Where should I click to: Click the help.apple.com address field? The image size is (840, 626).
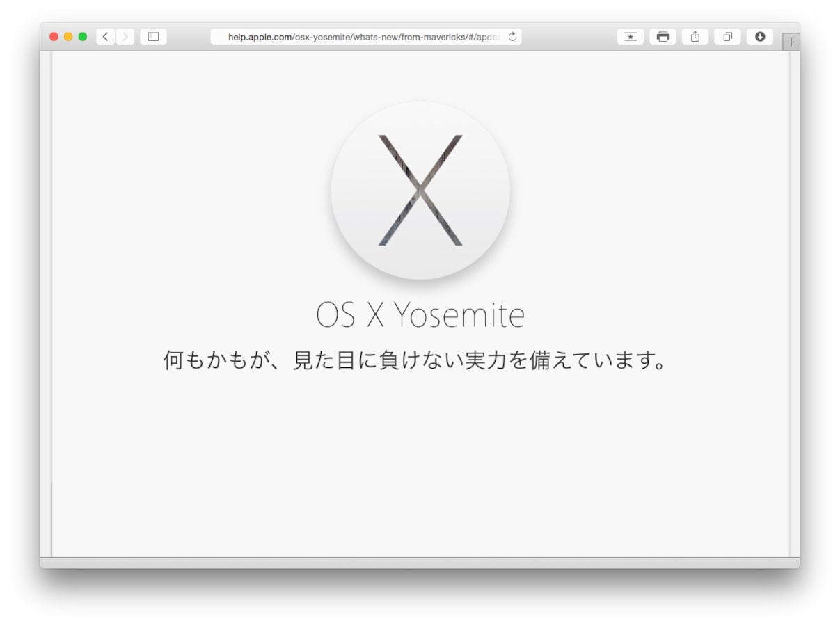point(365,37)
